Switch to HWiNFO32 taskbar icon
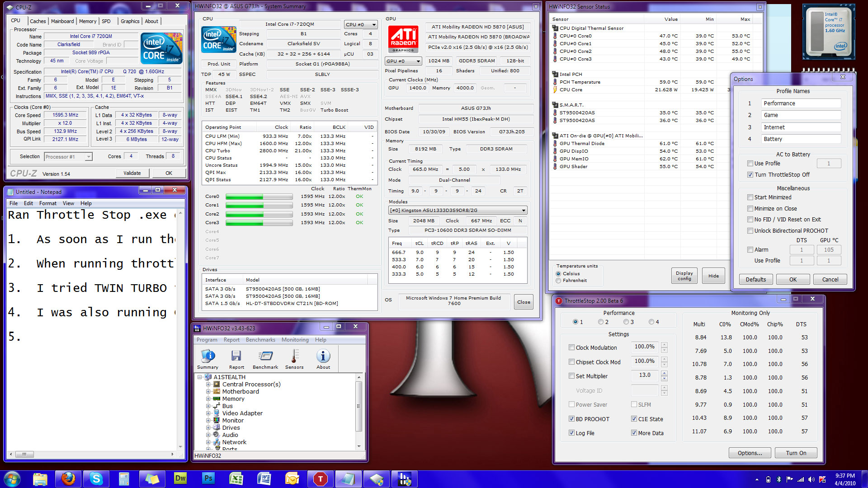 pyautogui.click(x=405, y=479)
